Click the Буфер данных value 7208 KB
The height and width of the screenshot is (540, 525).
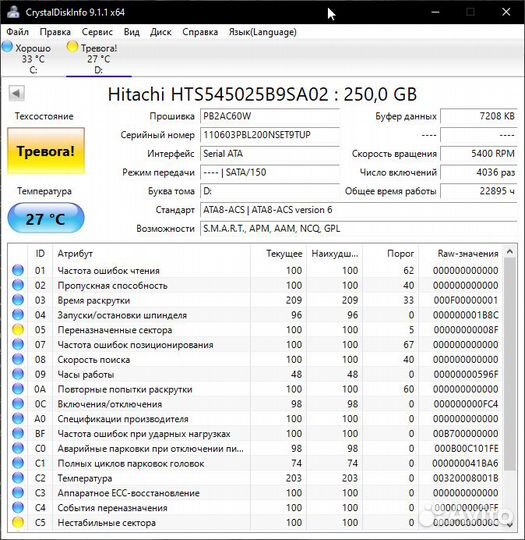pyautogui.click(x=478, y=116)
